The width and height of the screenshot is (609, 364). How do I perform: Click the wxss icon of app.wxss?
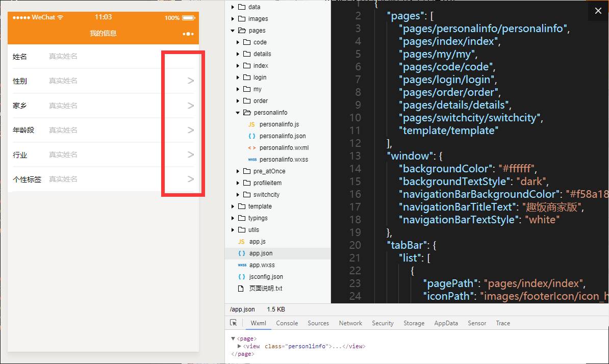(x=242, y=265)
